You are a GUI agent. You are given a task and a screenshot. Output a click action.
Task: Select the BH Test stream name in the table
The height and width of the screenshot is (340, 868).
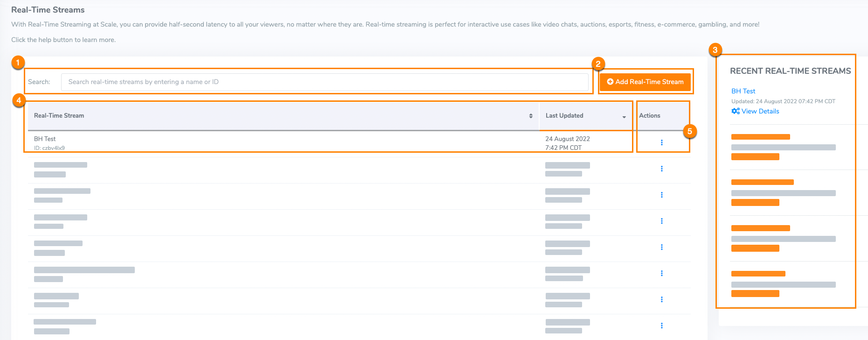click(x=45, y=139)
